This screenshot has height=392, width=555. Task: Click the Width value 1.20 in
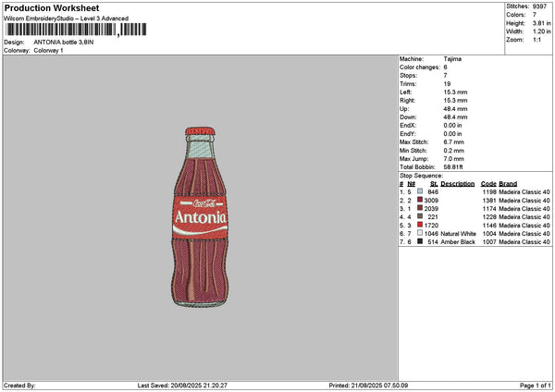(x=541, y=31)
